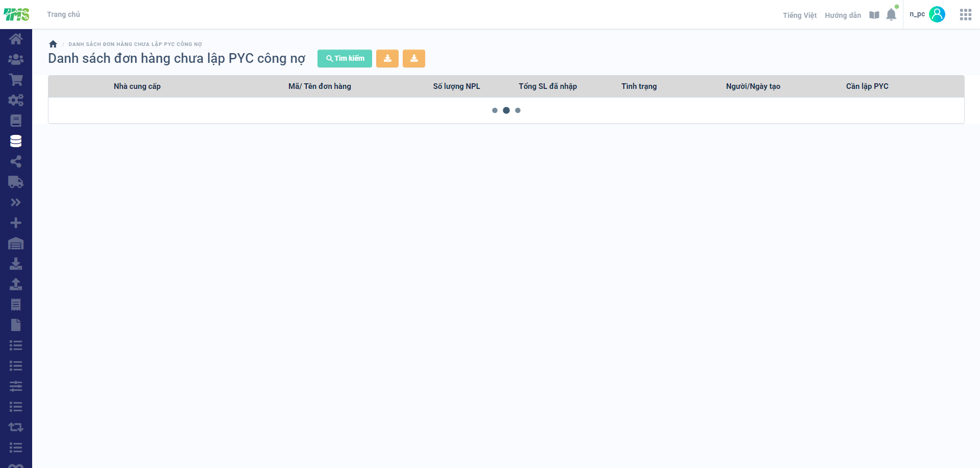980x468 pixels.
Task: Click the TMS logo in the top corner
Action: pyautogui.click(x=16, y=14)
